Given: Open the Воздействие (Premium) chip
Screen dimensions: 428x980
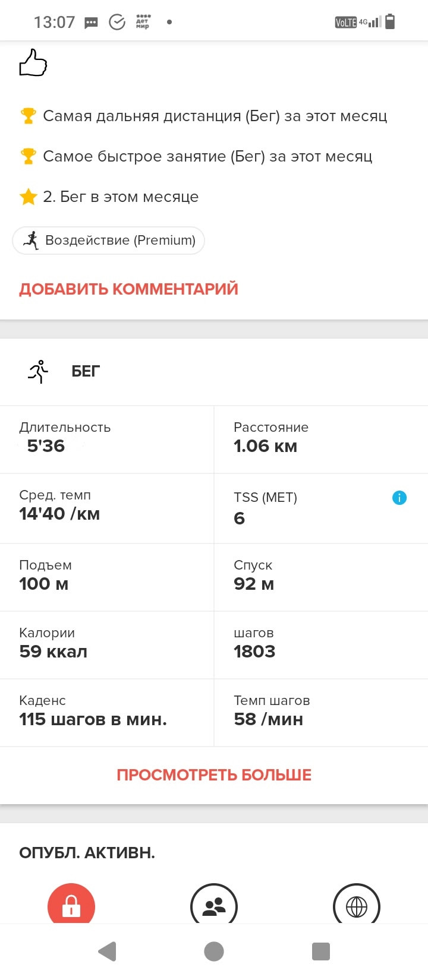Looking at the screenshot, I should click(x=109, y=241).
